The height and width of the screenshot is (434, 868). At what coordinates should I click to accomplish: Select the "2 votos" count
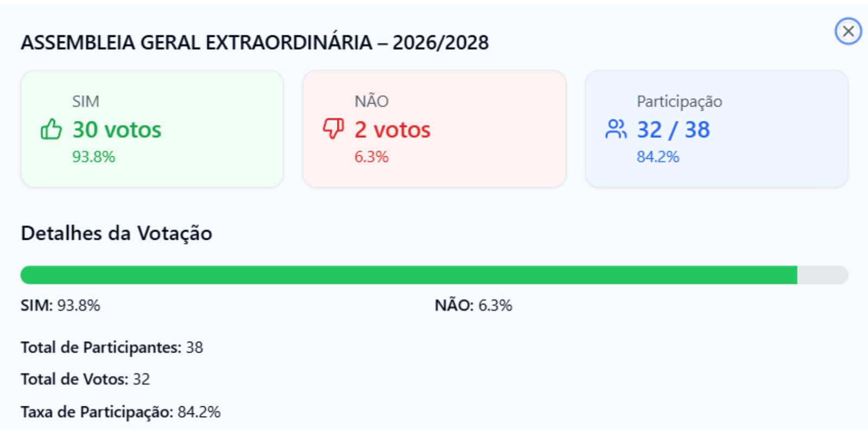pyautogui.click(x=392, y=130)
